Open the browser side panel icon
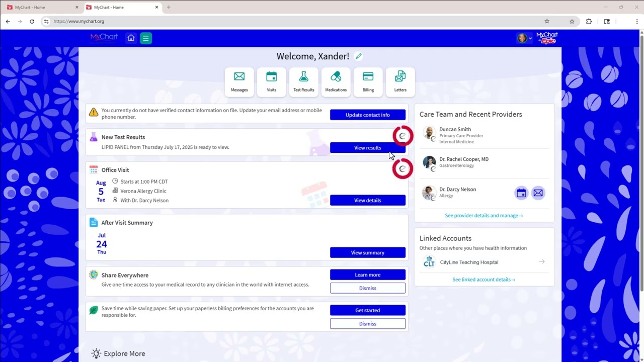Viewport: 644px width, 362px height. coord(607,22)
